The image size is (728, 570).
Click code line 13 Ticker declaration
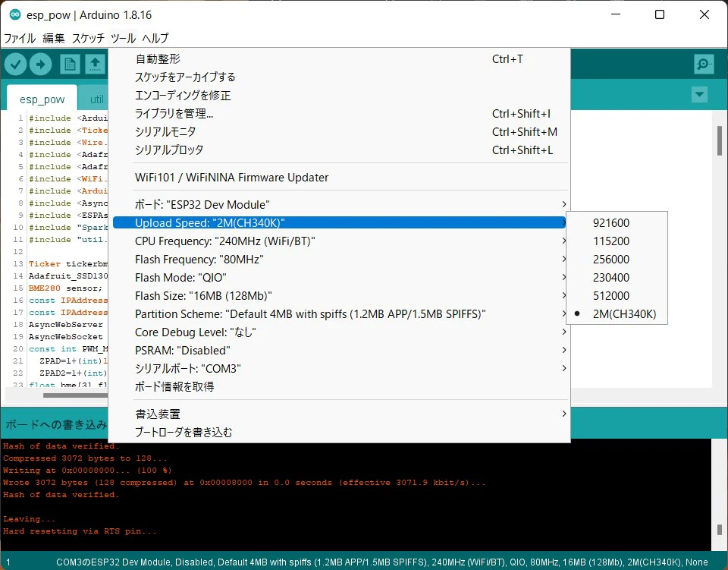pos(67,264)
